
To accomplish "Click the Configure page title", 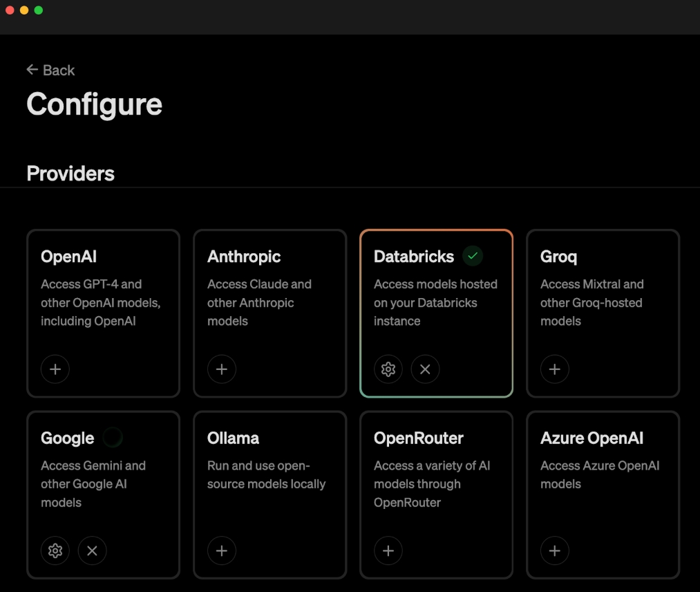I will click(94, 104).
